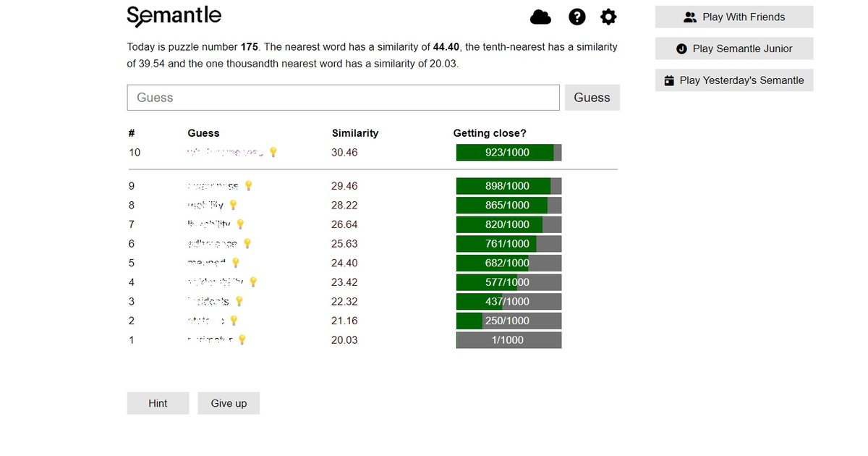Click the lightbulb in the 28.22 row

pos(233,205)
